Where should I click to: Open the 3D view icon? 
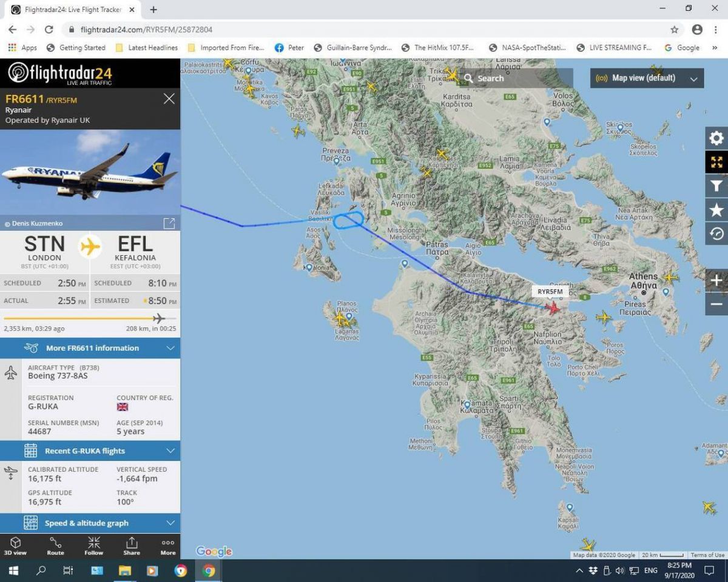click(x=16, y=546)
